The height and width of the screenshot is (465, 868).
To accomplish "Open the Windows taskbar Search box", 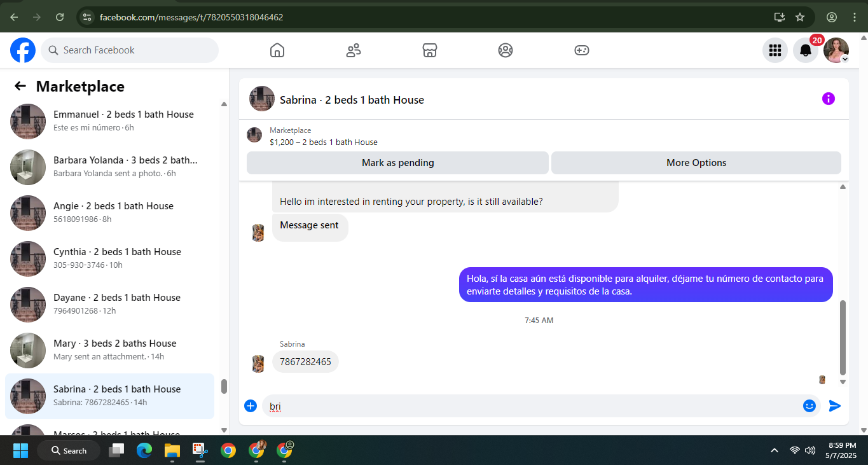I will click(x=69, y=450).
